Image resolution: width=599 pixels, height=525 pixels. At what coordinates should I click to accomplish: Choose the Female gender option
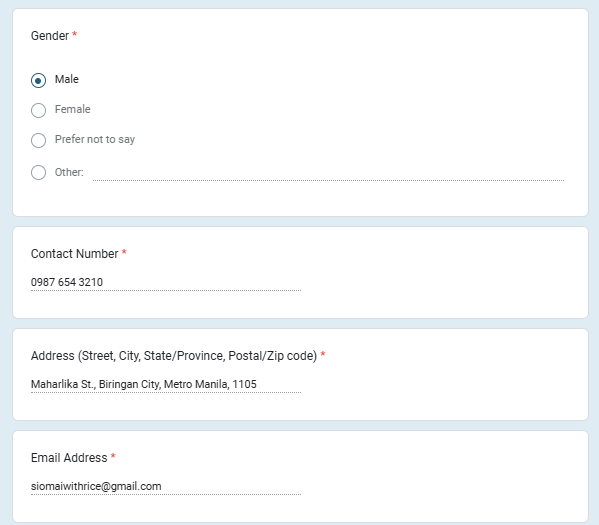tap(38, 110)
